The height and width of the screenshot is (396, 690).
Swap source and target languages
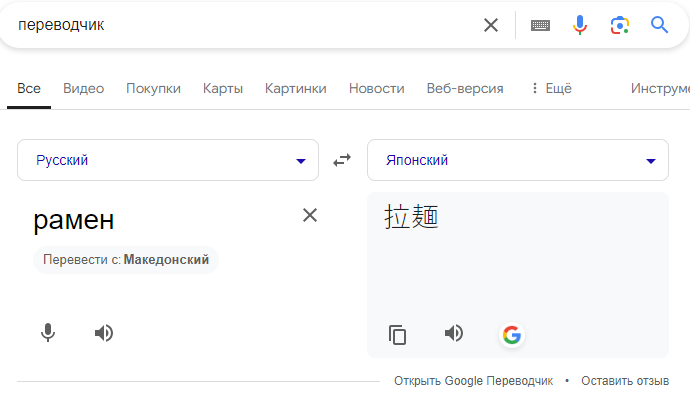click(x=342, y=160)
